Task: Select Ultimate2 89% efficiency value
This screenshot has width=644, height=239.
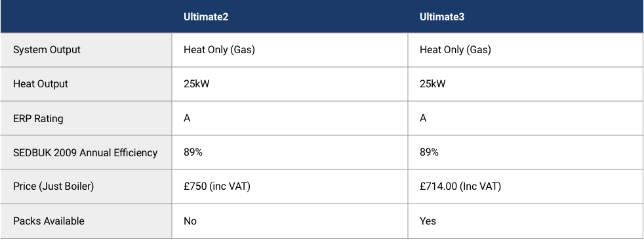Action: pos(193,152)
